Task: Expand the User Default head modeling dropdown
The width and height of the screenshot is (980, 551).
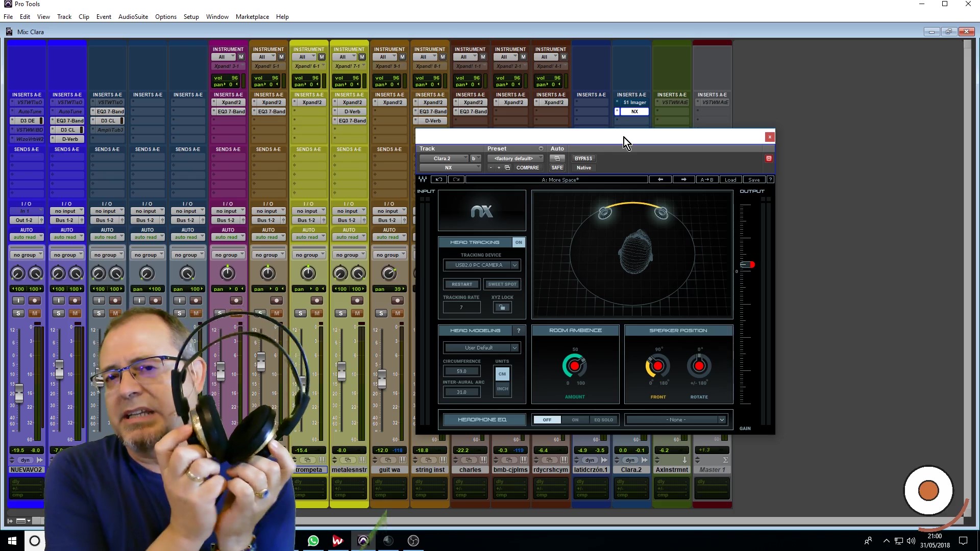Action: [514, 348]
